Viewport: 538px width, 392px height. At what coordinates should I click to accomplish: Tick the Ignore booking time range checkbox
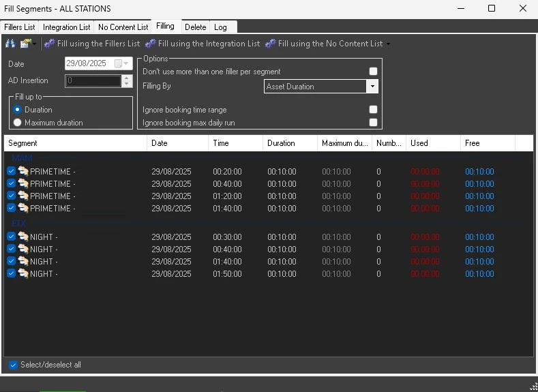point(373,110)
